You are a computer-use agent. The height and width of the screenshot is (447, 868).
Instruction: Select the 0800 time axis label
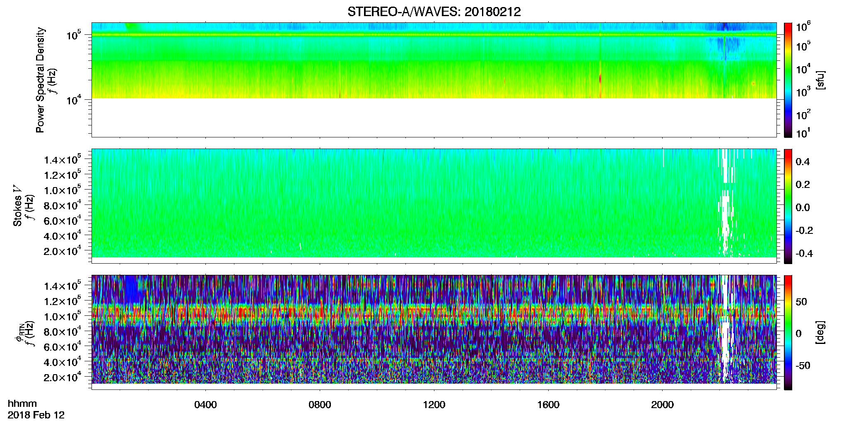(x=320, y=405)
